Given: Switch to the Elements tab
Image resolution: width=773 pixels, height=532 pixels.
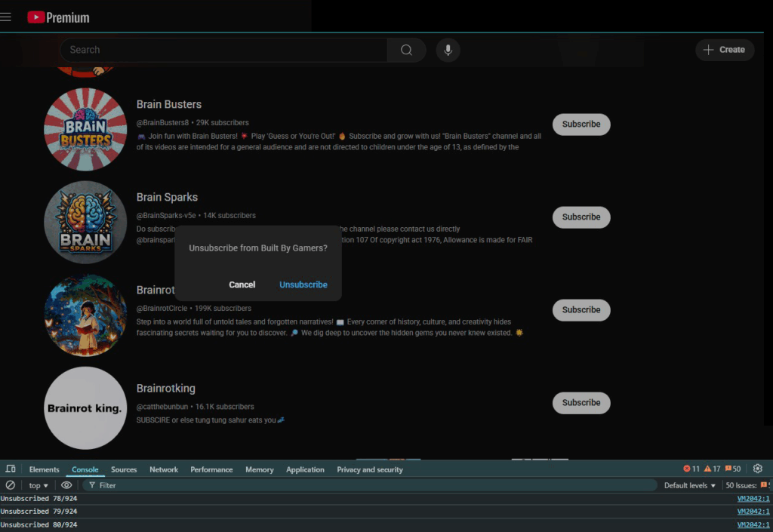Looking at the screenshot, I should pos(44,469).
